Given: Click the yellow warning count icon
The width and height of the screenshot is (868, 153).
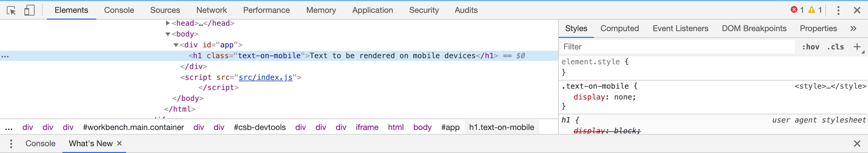Looking at the screenshot, I should 812,10.
